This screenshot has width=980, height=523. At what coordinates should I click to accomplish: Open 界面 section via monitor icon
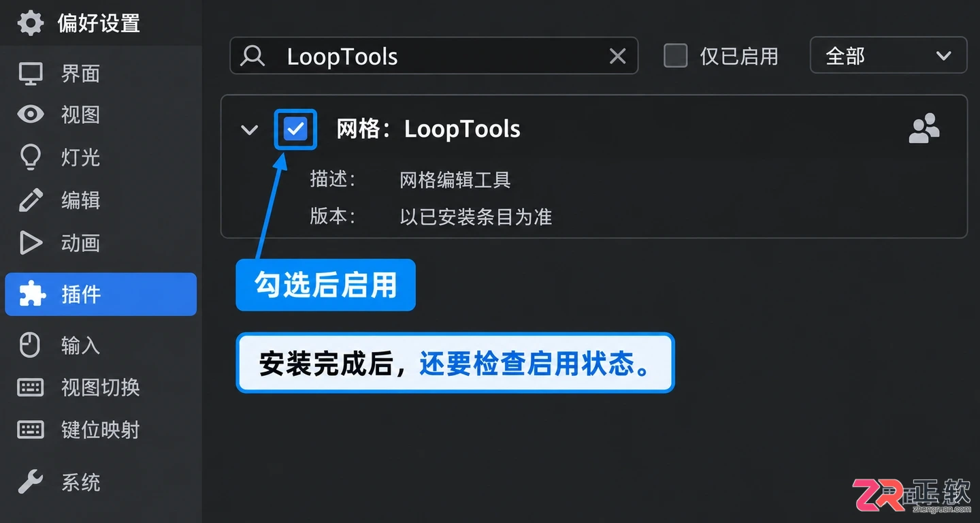pos(30,74)
